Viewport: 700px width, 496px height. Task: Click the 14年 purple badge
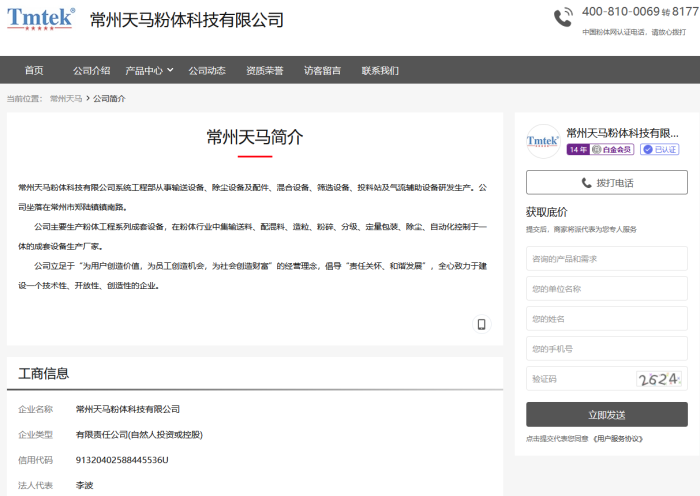[x=577, y=149]
